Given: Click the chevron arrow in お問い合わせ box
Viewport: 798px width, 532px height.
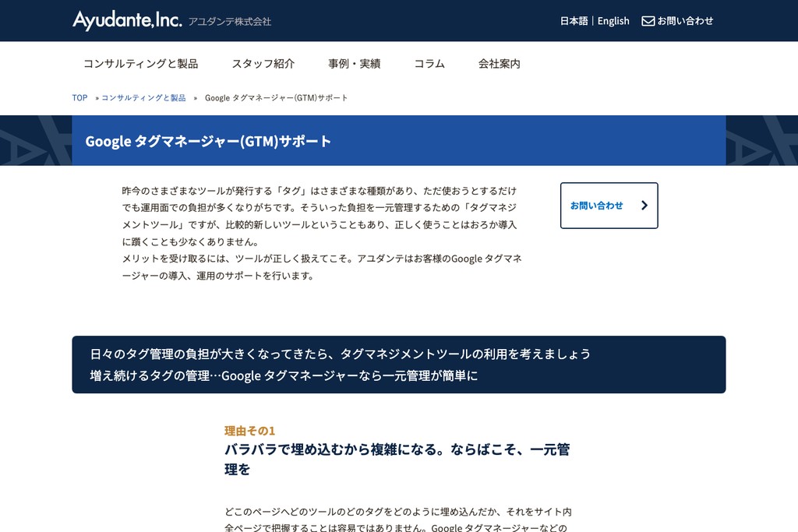Looking at the screenshot, I should pos(644,205).
